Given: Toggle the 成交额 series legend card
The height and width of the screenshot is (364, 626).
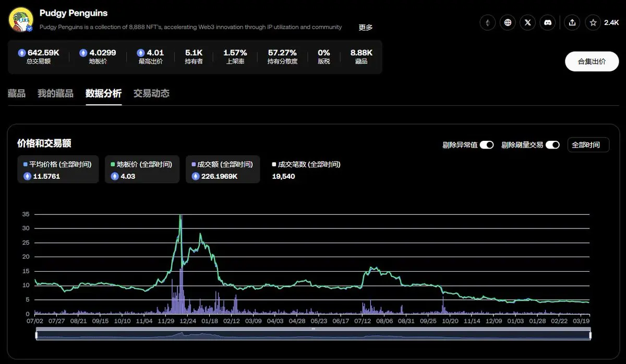Looking at the screenshot, I should 222,169.
